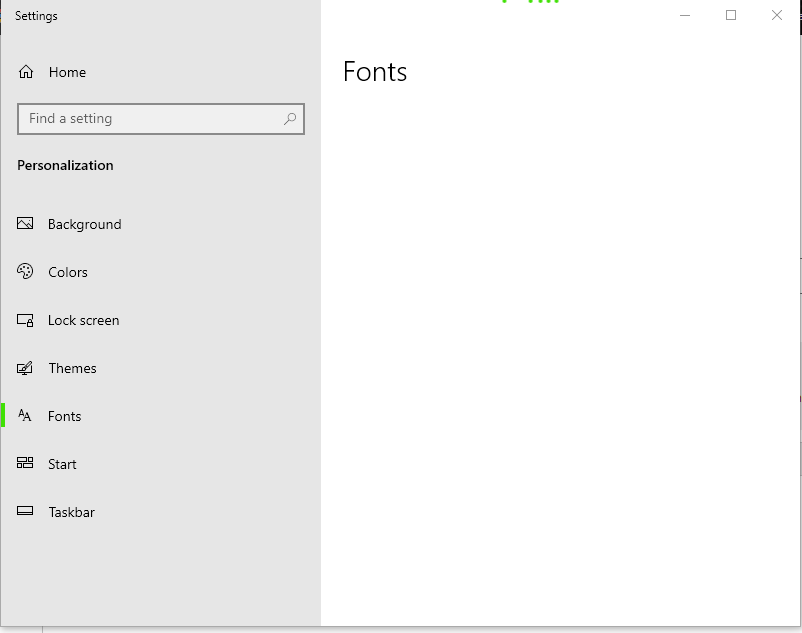802x633 pixels.
Task: Open Taskbar personalization settings
Action: 71,512
